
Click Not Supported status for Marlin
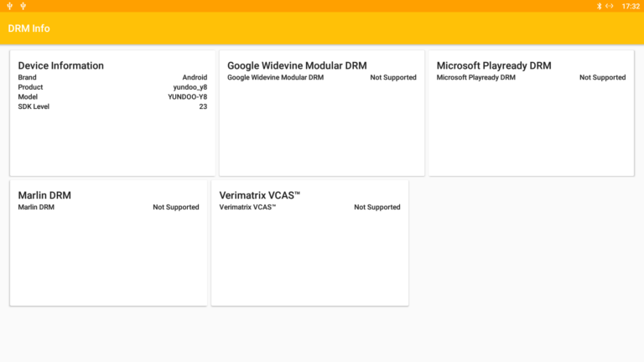176,207
